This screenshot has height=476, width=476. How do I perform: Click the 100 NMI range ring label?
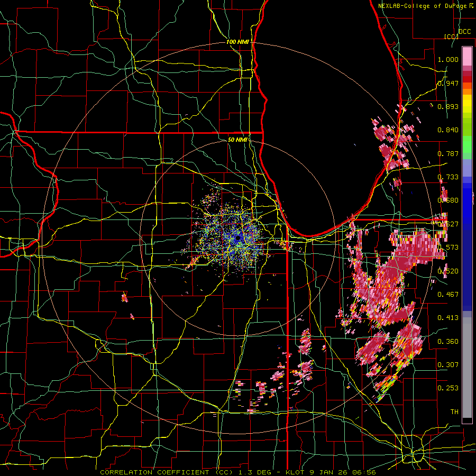tap(237, 42)
